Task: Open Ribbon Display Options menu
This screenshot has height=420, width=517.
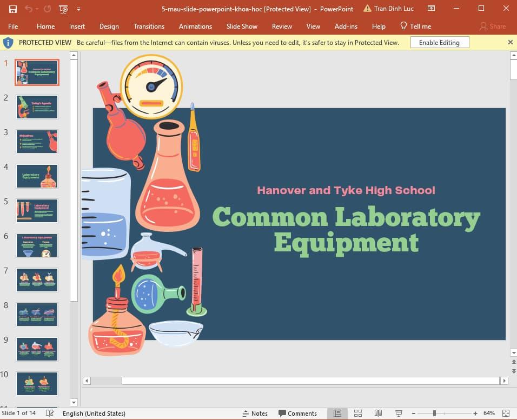Action: click(x=431, y=9)
